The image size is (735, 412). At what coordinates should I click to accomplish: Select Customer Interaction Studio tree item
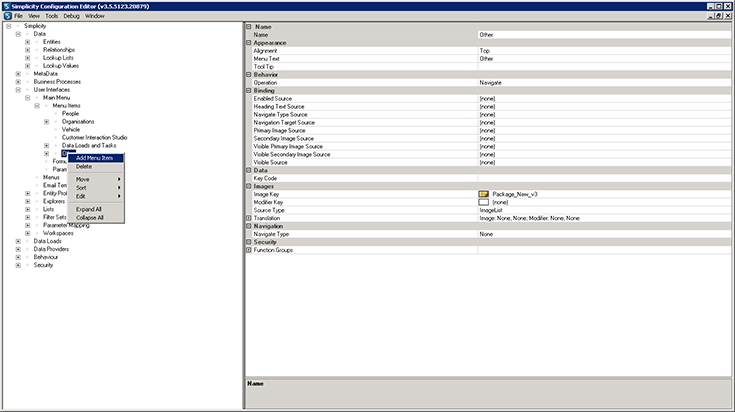[94, 137]
